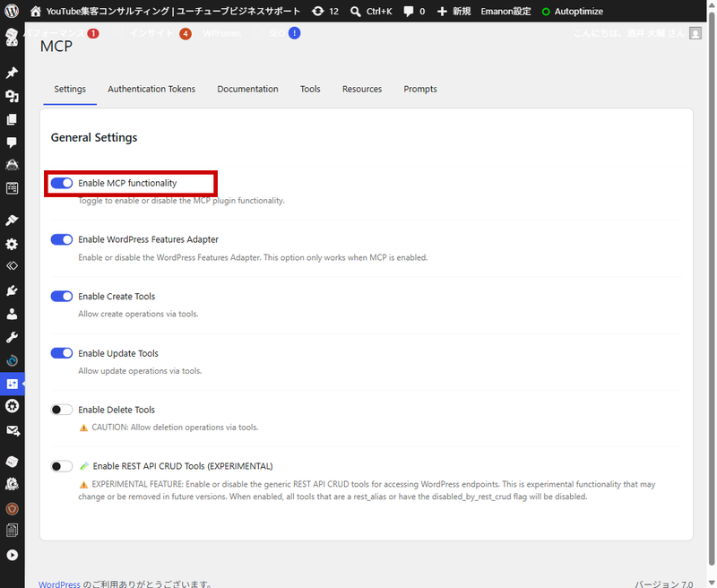Open the WordPress logo menu

coord(12,11)
